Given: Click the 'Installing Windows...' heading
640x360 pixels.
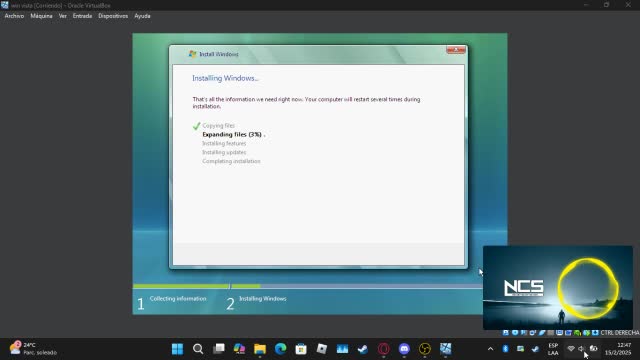Looking at the screenshot, I should point(225,78).
